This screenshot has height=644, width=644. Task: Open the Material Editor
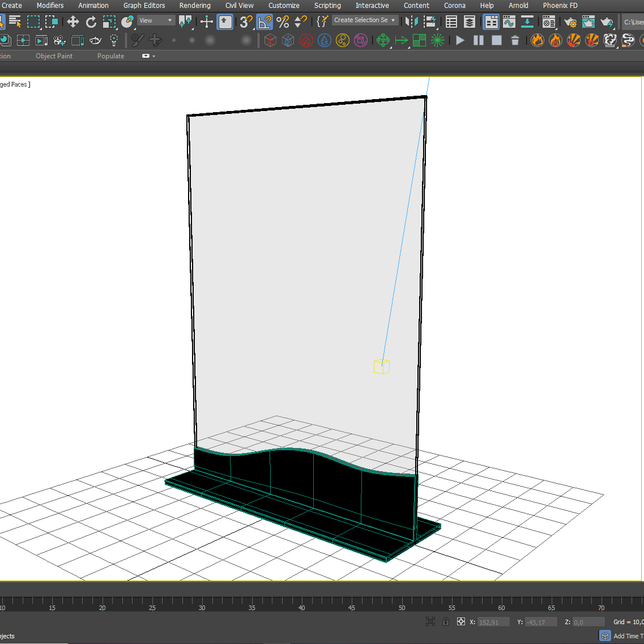(548, 22)
